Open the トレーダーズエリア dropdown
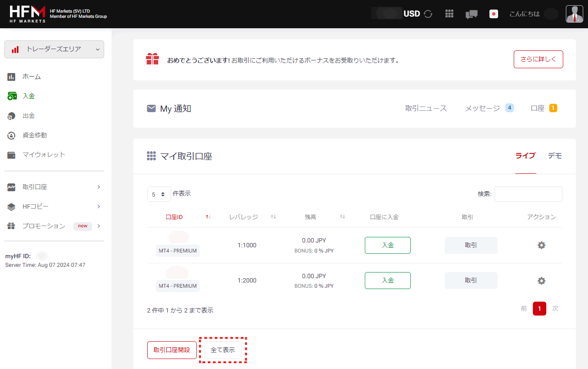The height and width of the screenshot is (369, 588). (x=54, y=49)
